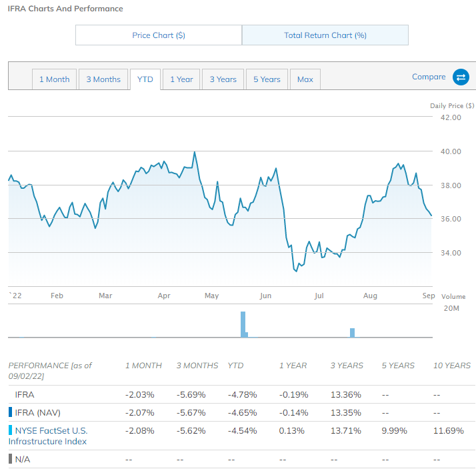Click the Compare link text
The width and height of the screenshot is (476, 471).
429,77
